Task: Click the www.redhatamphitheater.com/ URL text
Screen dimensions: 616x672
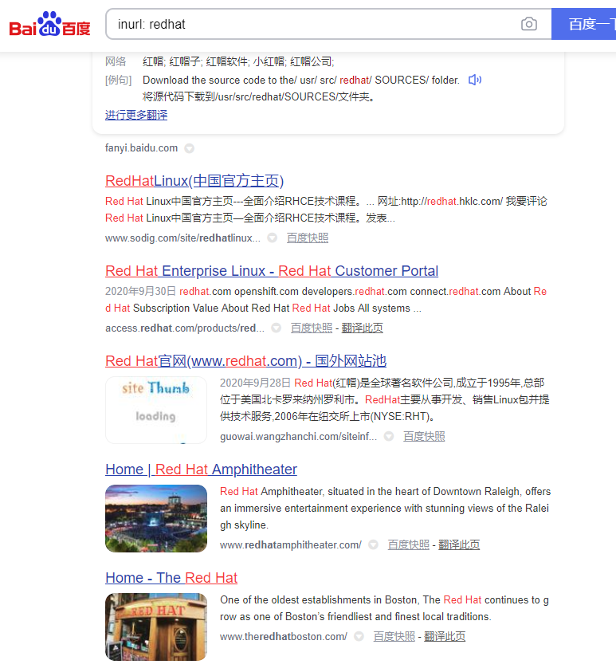Action: [x=290, y=544]
